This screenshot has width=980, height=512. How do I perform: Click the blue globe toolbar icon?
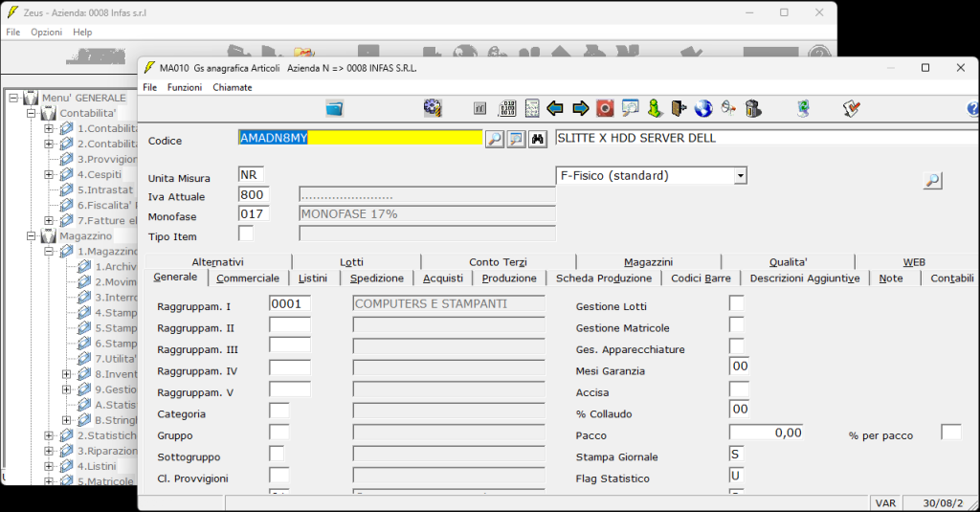(703, 108)
